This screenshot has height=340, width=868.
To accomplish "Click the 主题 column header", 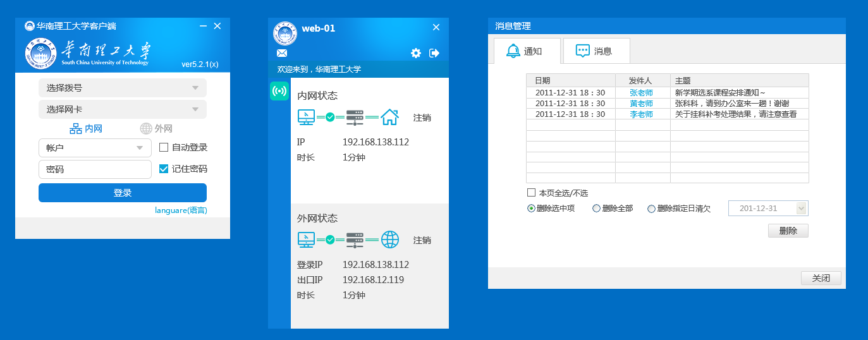I will [x=740, y=81].
